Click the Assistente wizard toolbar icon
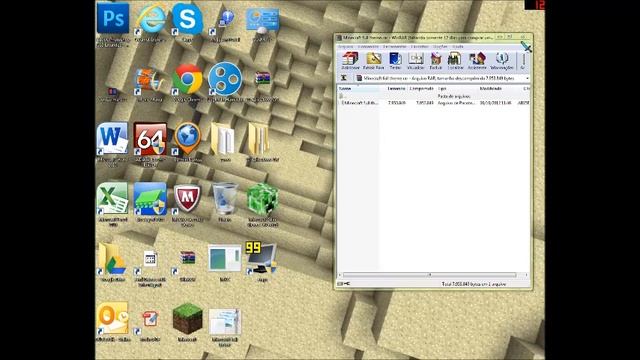The width and height of the screenshot is (640, 360). 477,61
